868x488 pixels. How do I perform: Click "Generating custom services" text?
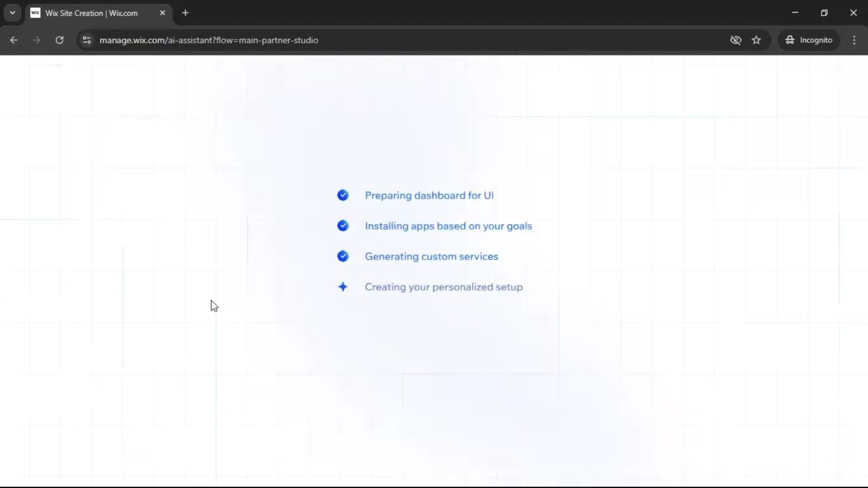[431, 256]
